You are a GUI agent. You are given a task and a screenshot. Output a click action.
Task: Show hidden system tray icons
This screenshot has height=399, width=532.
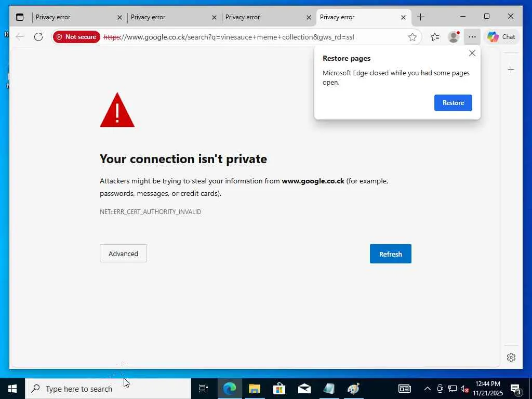428,389
